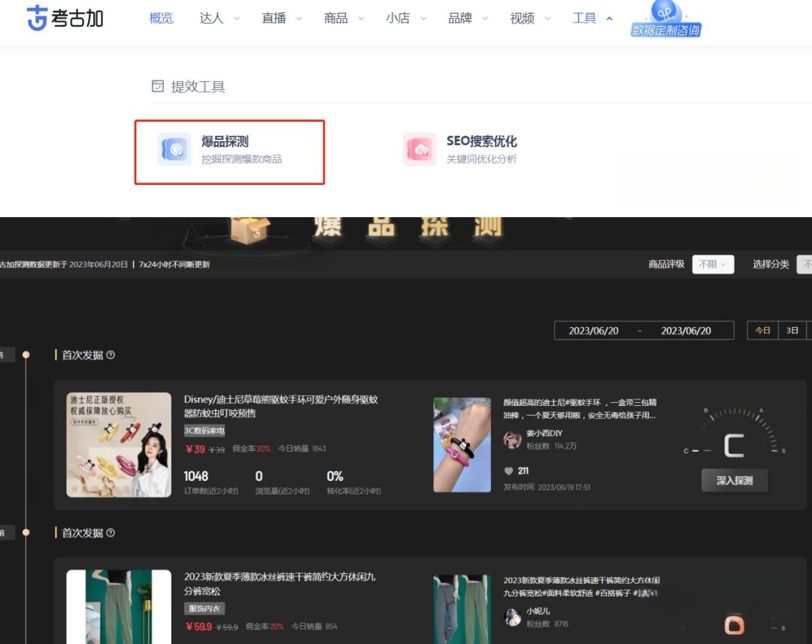Click the 首次发掘 help question icon
This screenshot has height=644, width=812.
tap(111, 355)
